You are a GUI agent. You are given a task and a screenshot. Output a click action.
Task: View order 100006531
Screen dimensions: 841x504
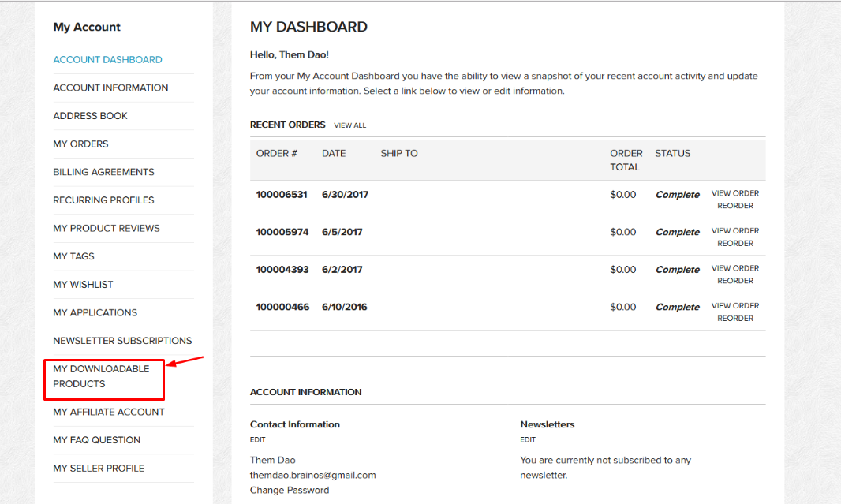(734, 193)
